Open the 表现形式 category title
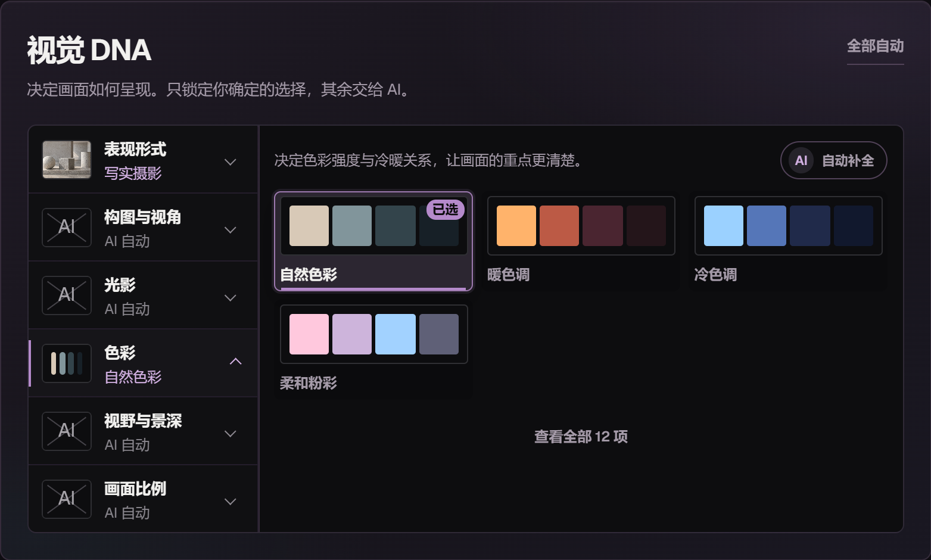Screen dimensions: 931x560 (x=135, y=149)
